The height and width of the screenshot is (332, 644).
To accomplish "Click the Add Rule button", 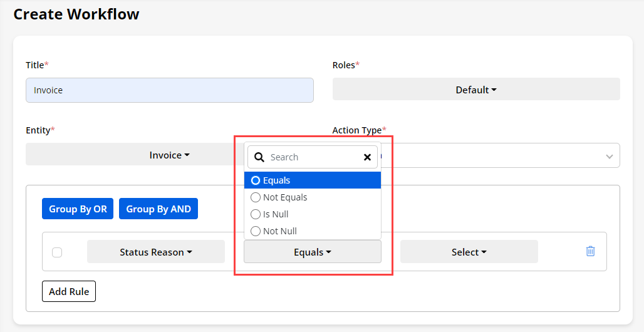I will [x=69, y=291].
